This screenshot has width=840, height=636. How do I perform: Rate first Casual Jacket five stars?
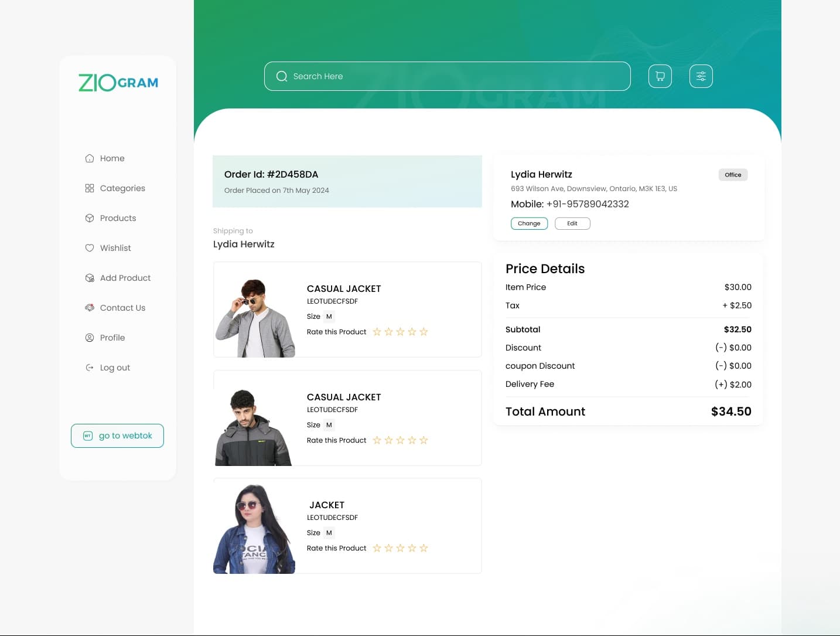(x=424, y=332)
